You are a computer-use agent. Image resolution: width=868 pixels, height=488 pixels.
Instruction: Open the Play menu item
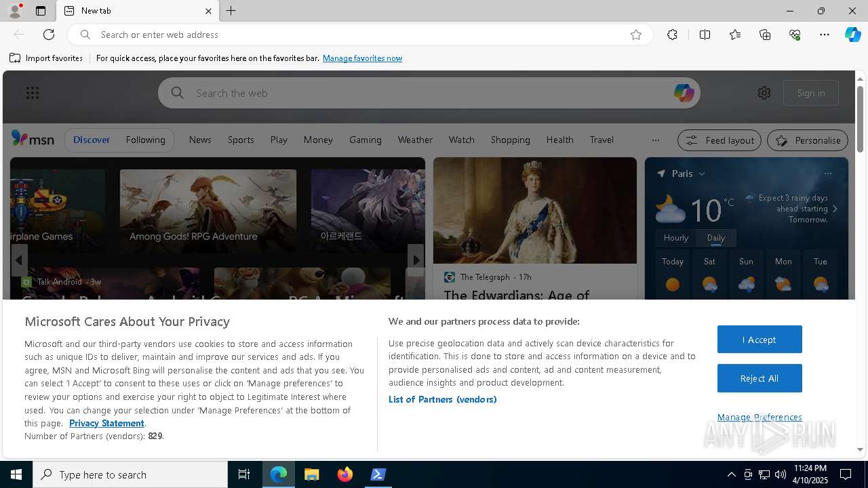click(279, 140)
